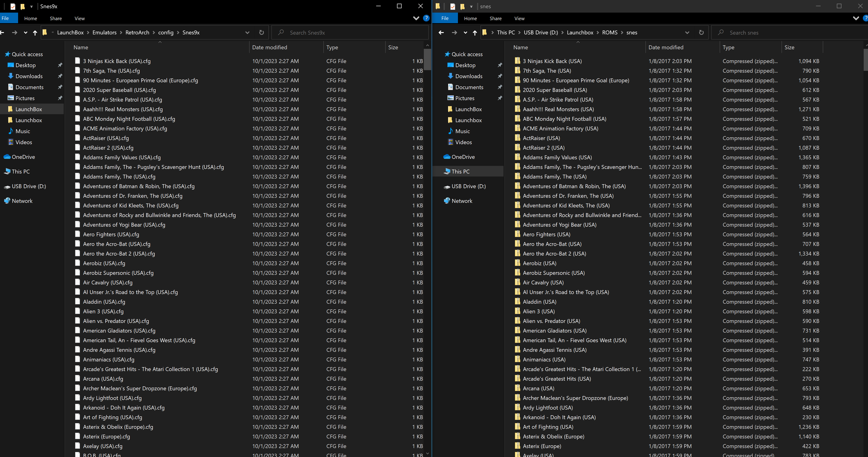Navigate to Emulators in Snes9x breadcrumb
The height and width of the screenshot is (457, 868).
click(104, 32)
